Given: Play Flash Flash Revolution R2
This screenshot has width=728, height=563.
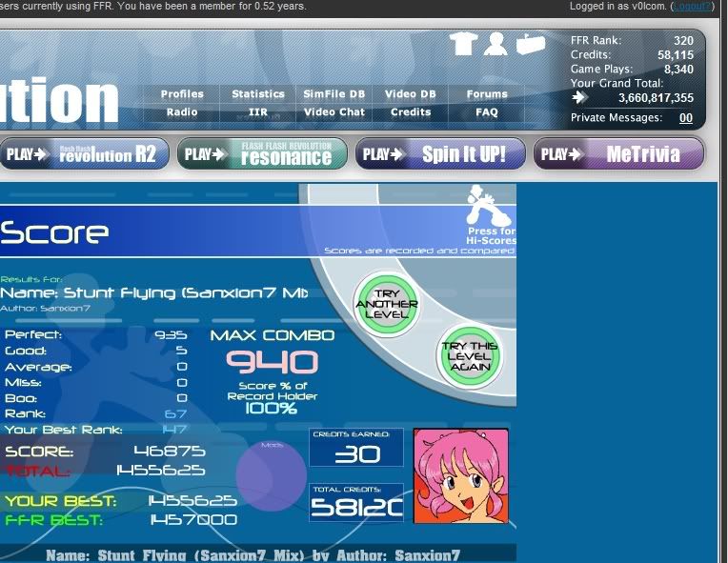Looking at the screenshot, I should [x=84, y=153].
